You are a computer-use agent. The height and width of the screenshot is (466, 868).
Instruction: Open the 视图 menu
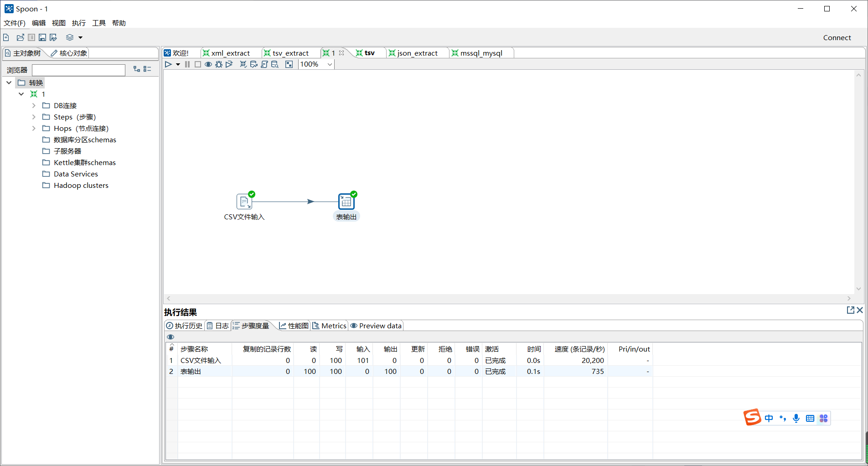(59, 23)
